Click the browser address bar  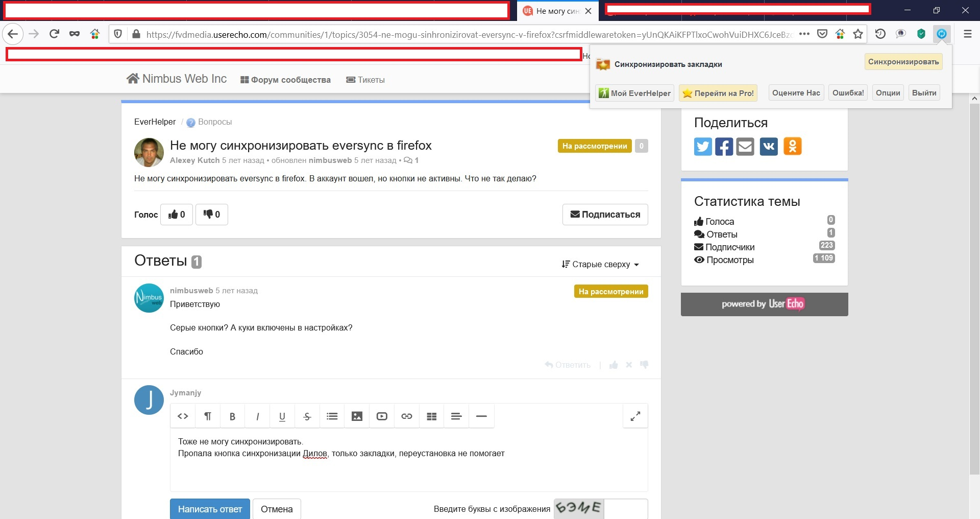pos(469,34)
